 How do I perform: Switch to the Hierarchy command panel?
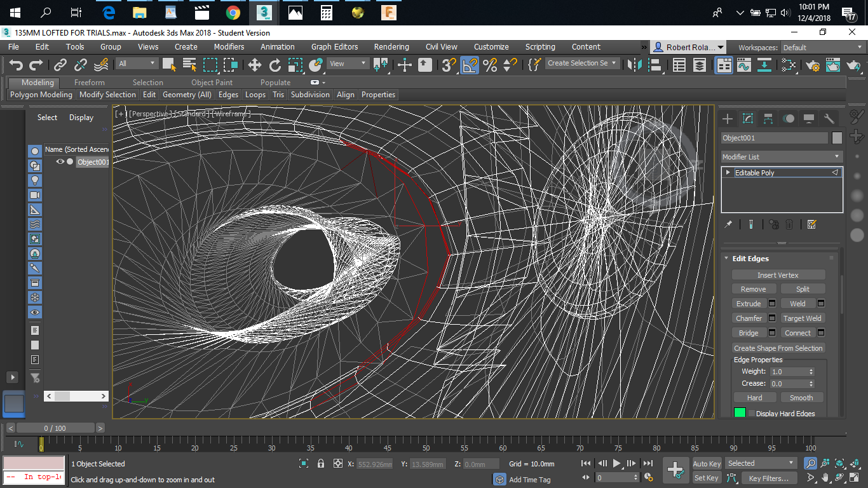[x=768, y=119]
